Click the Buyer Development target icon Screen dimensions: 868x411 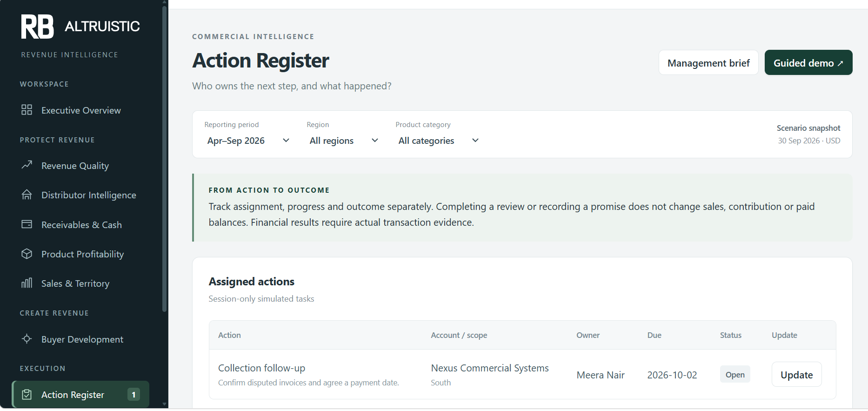point(27,339)
